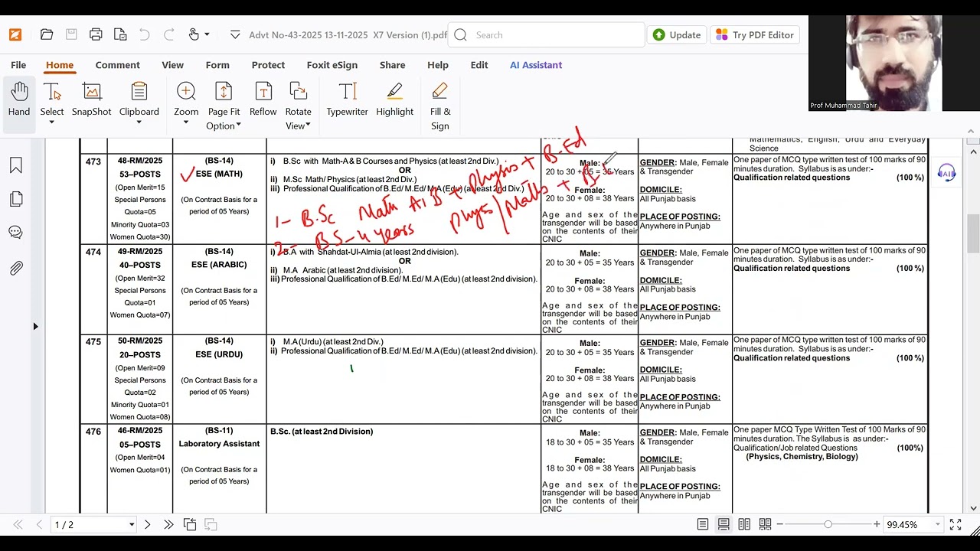
Task: Select the Highlight tool
Action: (x=395, y=100)
